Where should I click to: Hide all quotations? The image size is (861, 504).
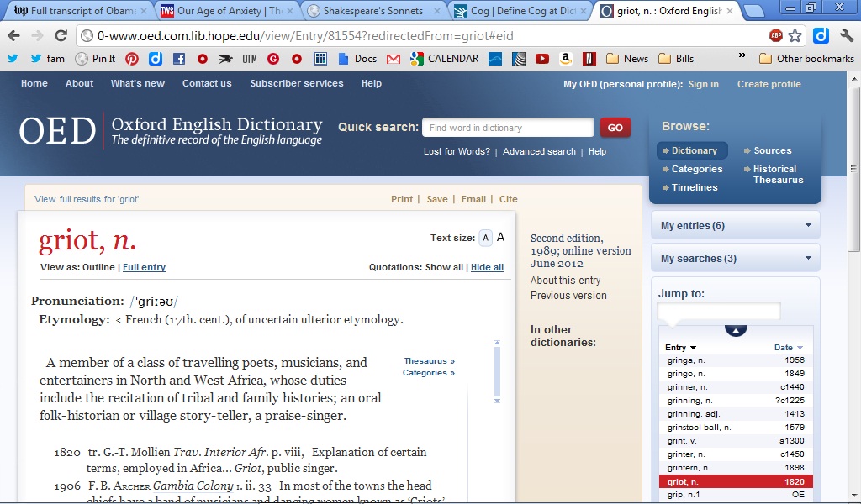(x=487, y=267)
